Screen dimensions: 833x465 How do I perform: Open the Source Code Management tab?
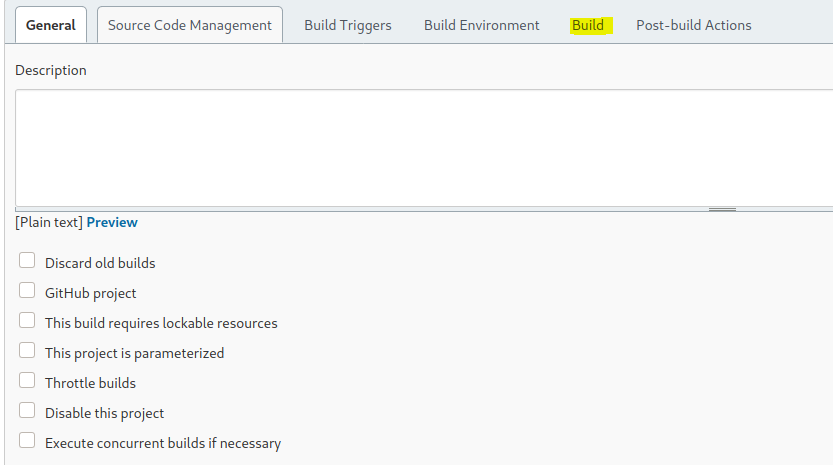click(x=190, y=25)
